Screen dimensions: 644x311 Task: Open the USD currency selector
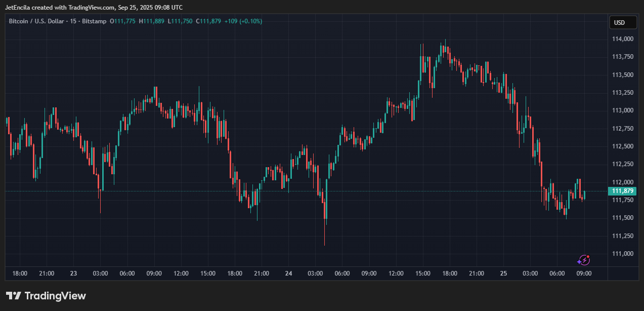tap(622, 22)
